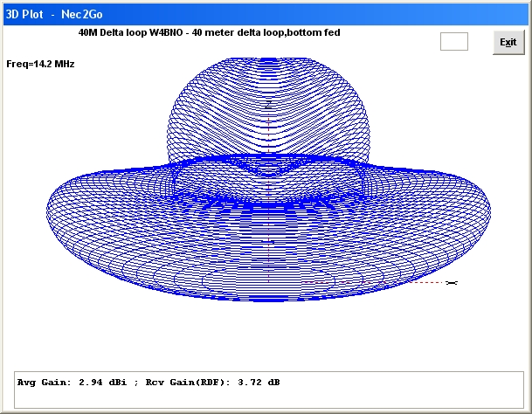This screenshot has height=414, width=532.
Task: Click the Exit button
Action: (x=508, y=42)
